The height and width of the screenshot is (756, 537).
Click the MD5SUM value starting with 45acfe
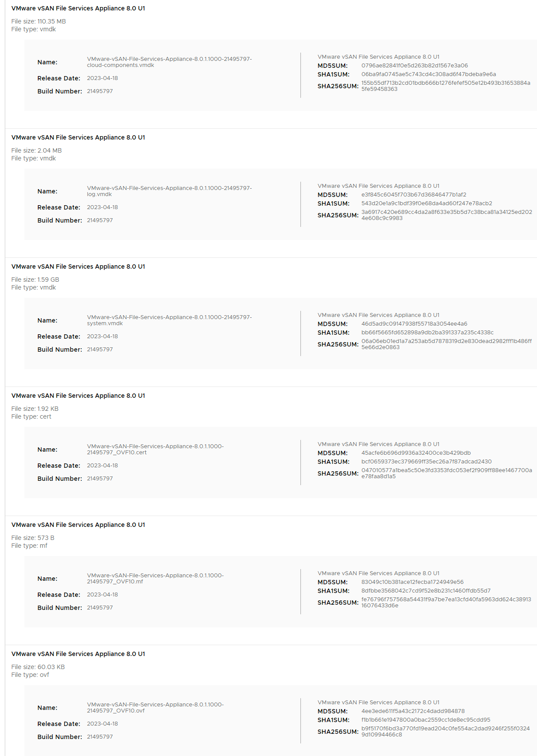coord(416,453)
